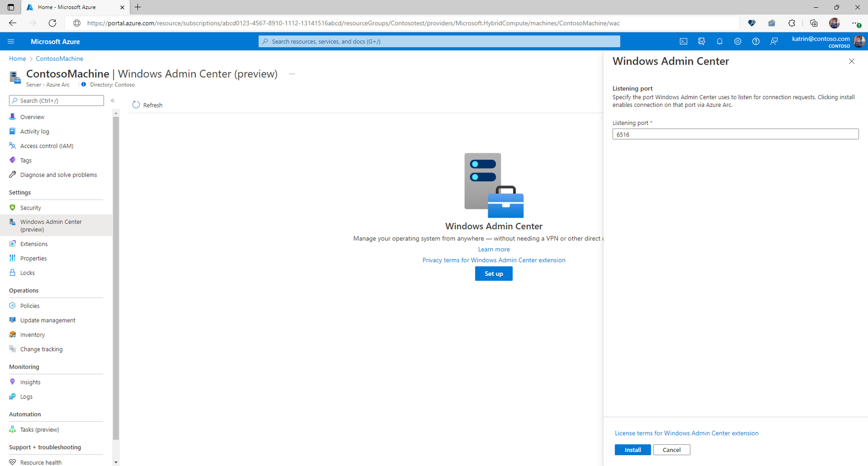Open the help question mark icon
The image size is (868, 466).
coord(756,41)
